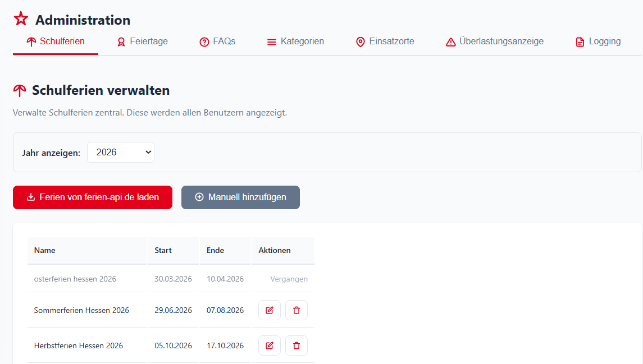
Task: Delete the Sommerferien Hessen 2026 entry
Action: click(297, 310)
